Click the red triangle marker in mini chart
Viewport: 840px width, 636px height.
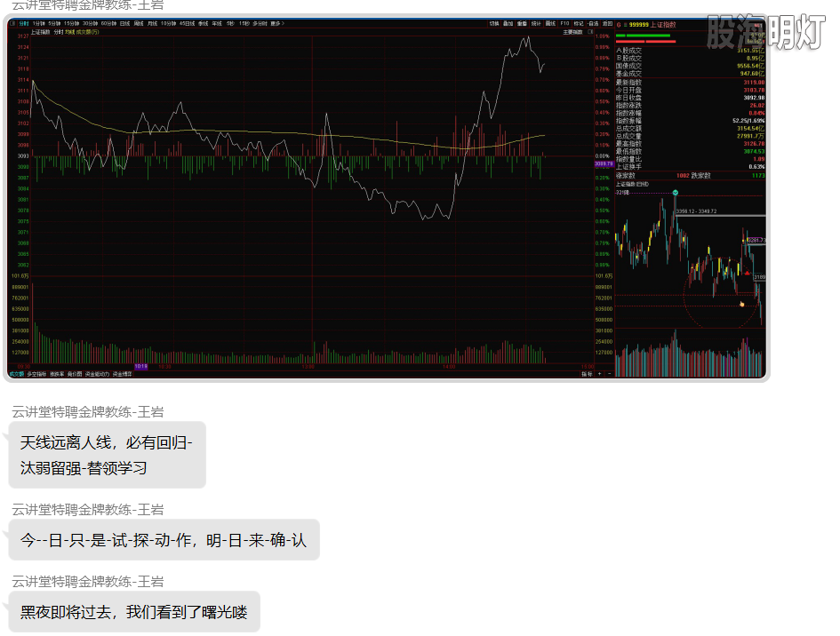click(x=748, y=273)
